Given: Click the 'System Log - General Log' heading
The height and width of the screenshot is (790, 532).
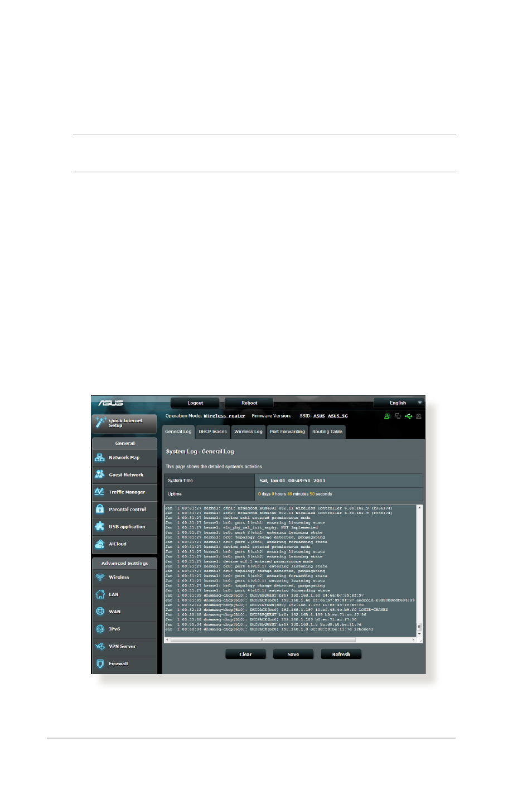Looking at the screenshot, I should click(x=200, y=452).
